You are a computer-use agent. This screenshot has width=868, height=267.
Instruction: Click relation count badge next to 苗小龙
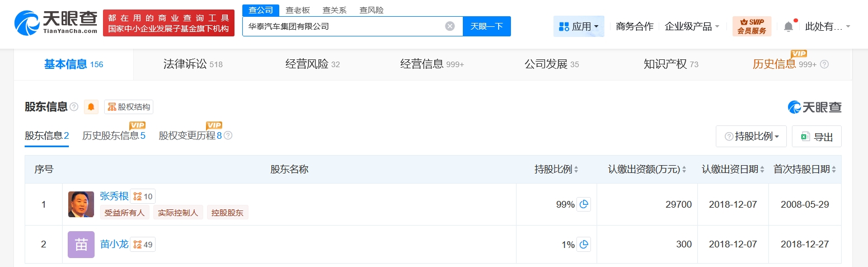[x=143, y=244]
